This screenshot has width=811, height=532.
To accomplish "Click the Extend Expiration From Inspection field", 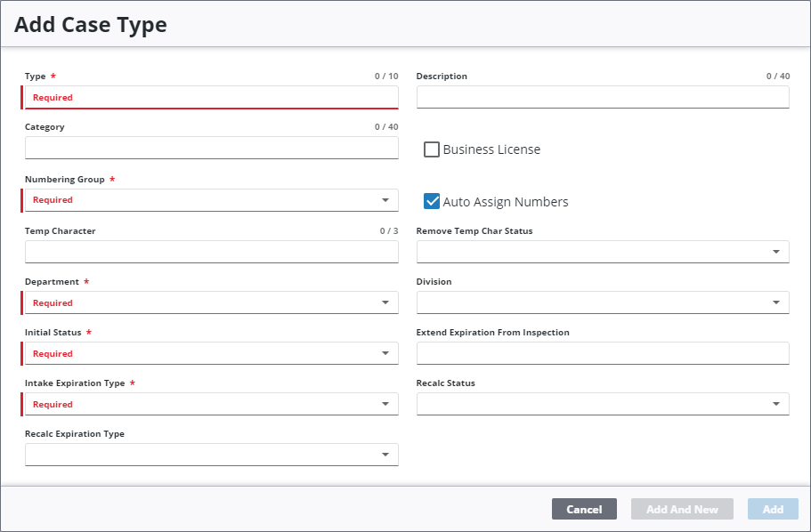I will pos(603,354).
